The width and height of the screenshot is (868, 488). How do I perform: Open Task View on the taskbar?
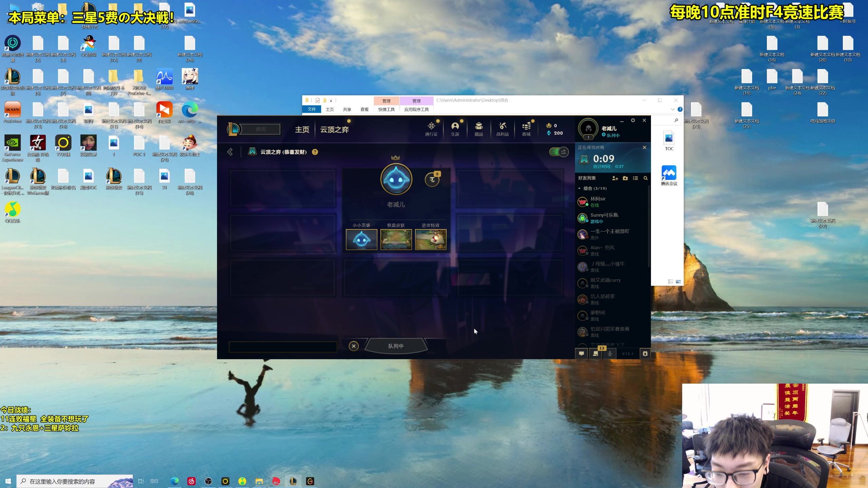click(141, 481)
